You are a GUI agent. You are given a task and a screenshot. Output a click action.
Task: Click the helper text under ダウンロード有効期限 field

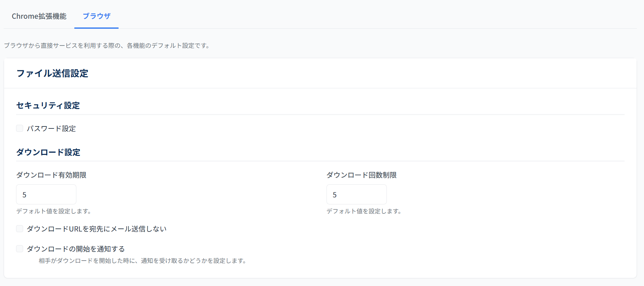54,211
